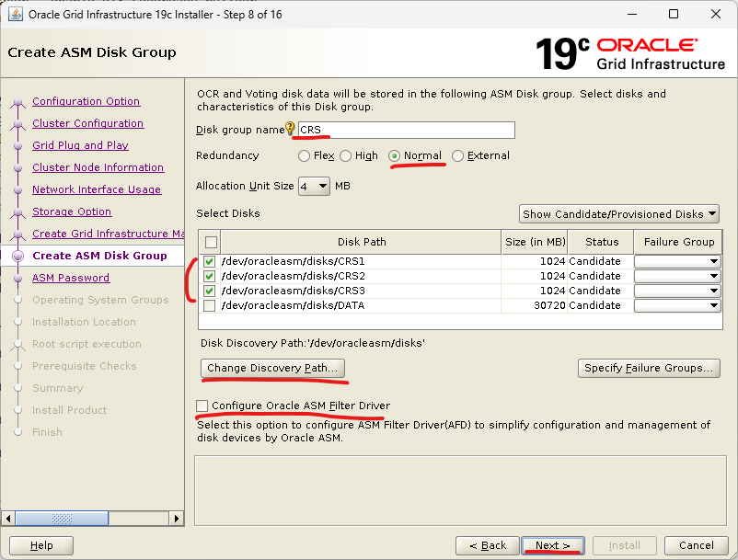Image resolution: width=738 pixels, height=560 pixels.
Task: Close the installer window
Action: [x=716, y=14]
